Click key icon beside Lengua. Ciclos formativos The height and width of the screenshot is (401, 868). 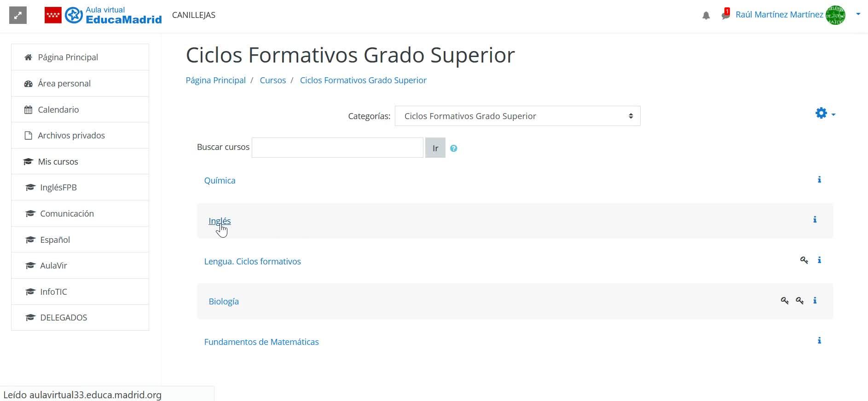click(x=804, y=260)
